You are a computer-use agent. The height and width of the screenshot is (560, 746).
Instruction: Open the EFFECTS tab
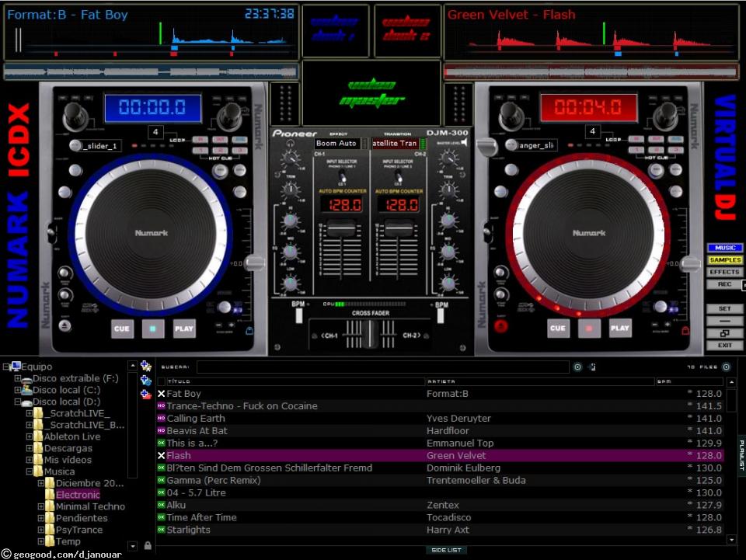coord(724,272)
